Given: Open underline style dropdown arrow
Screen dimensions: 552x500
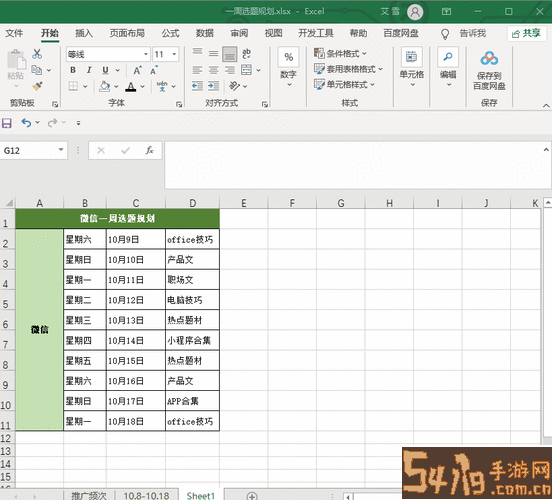Looking at the screenshot, I should click(118, 70).
